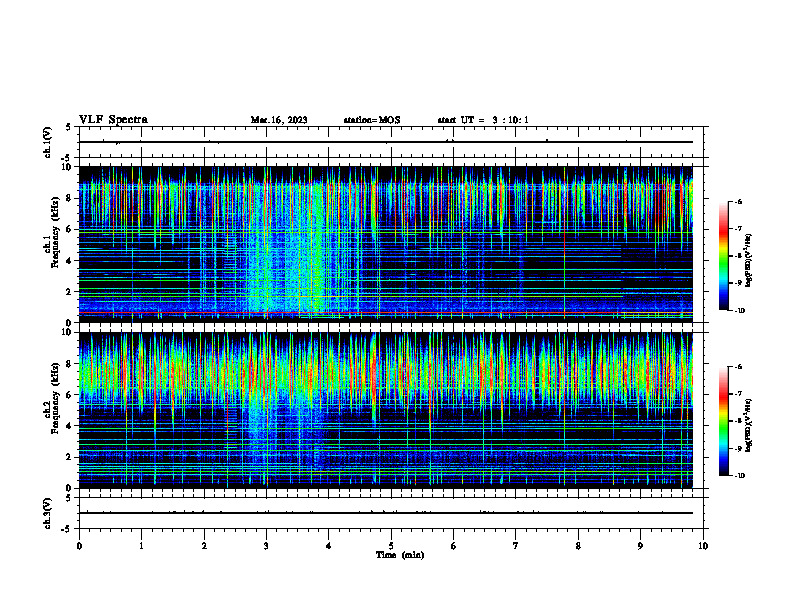Click the ch.1 spectrogram color scale bar

(x=723, y=256)
